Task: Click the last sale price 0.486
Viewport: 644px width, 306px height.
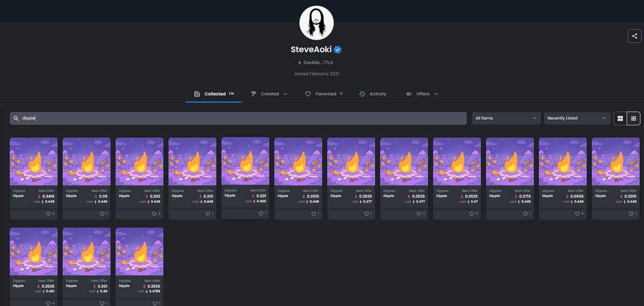Action: point(261,201)
